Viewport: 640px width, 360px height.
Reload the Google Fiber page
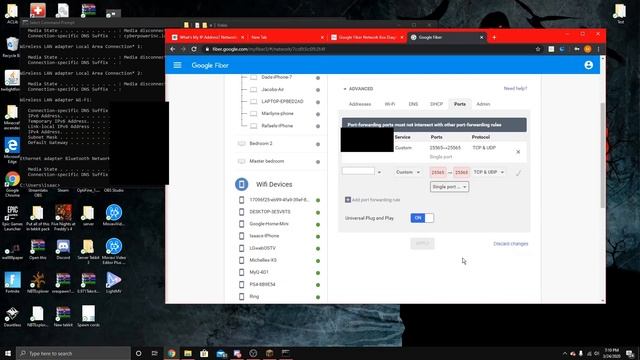(194, 49)
